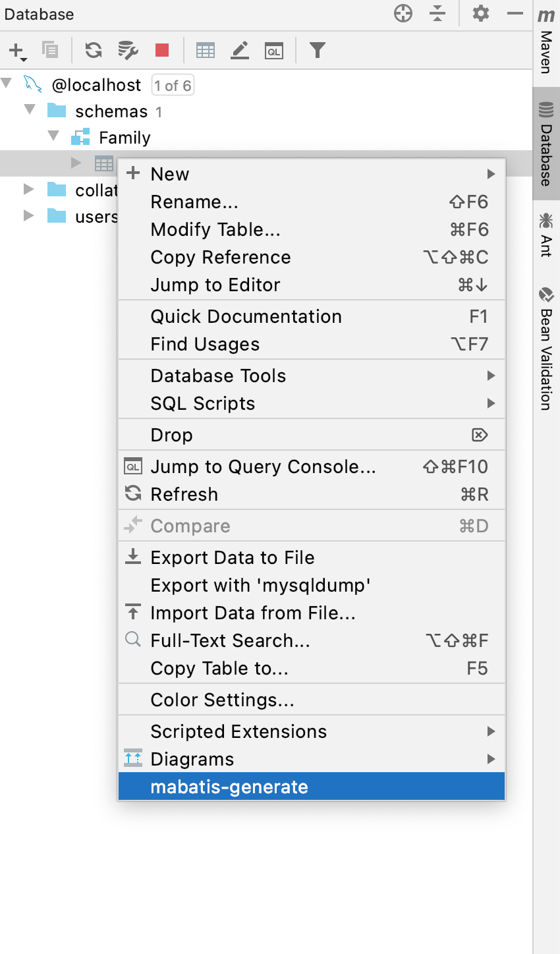Click the Edit Source pencil icon

pos(240,50)
